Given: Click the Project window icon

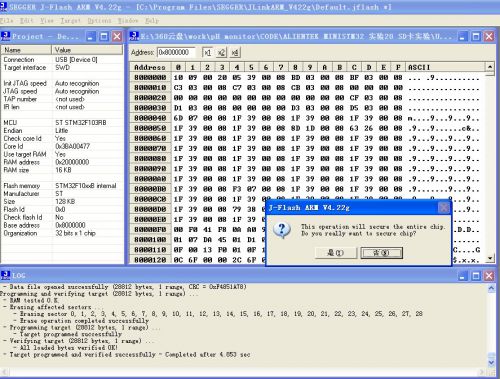Looking at the screenshot, I should pos(6,36).
